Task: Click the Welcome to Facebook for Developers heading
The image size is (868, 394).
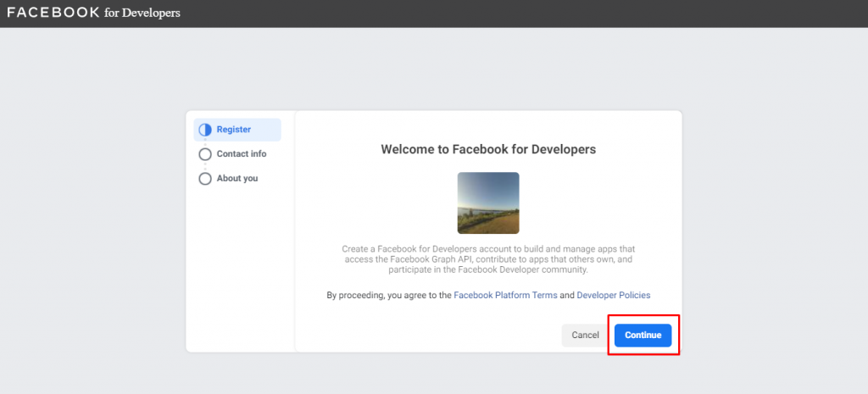Action: point(488,149)
